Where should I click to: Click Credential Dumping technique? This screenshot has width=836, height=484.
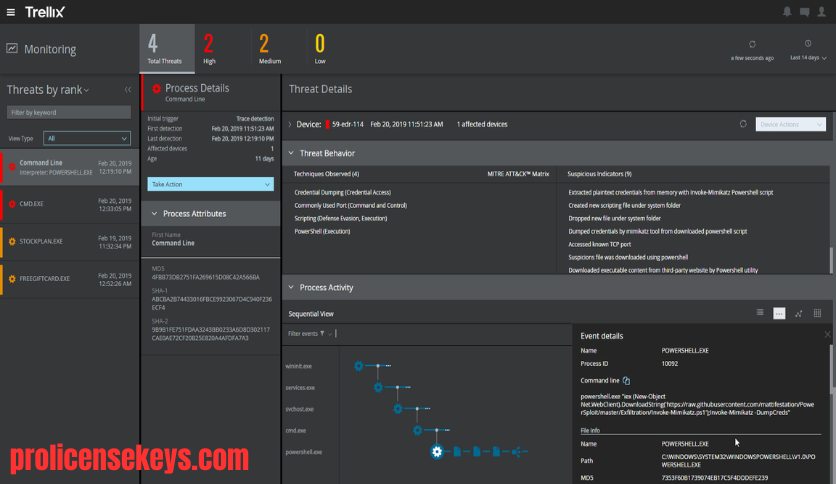342,192
